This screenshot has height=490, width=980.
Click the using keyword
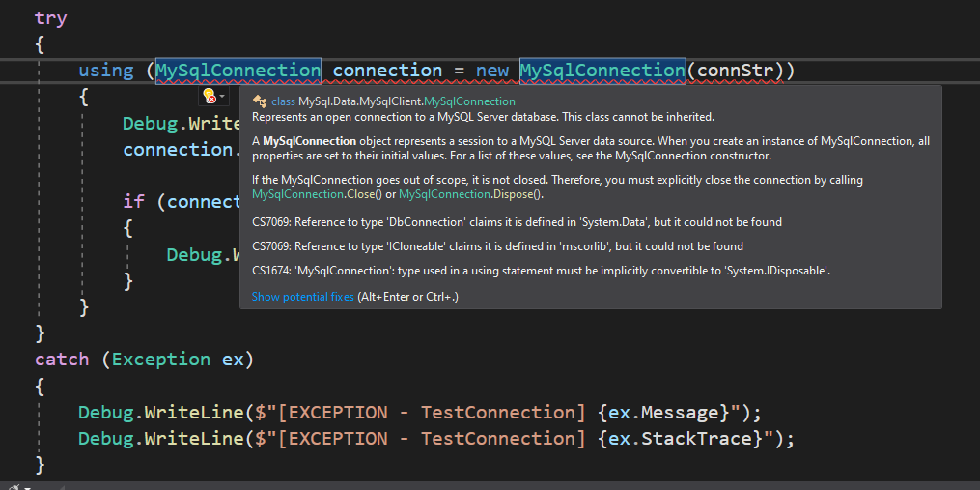click(x=106, y=71)
